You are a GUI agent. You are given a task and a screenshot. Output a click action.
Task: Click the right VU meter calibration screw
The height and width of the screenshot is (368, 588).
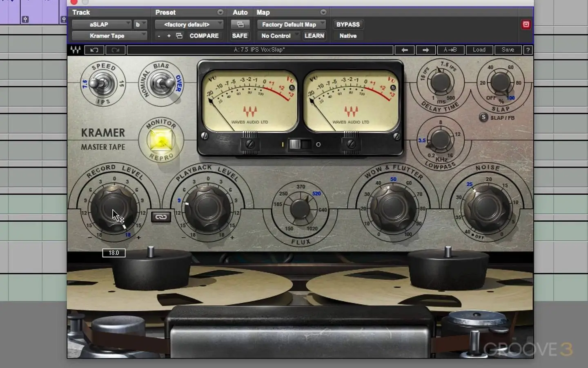coord(351,144)
